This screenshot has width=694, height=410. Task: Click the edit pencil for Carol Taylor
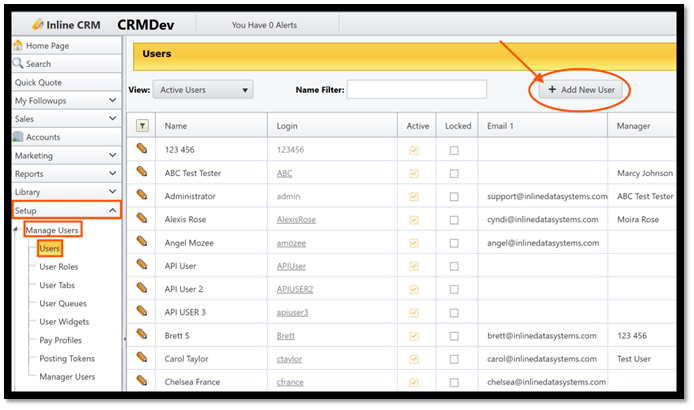142,357
